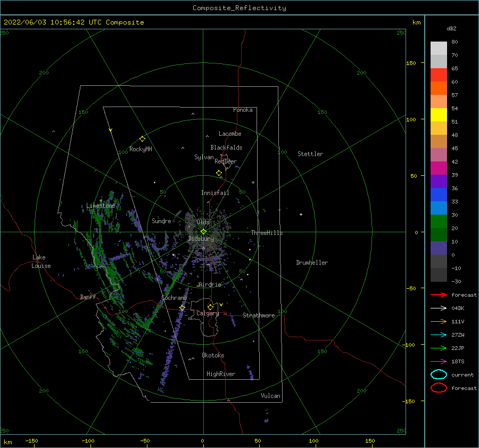Select the ThreeHills label
This screenshot has width=479, height=448.
(x=267, y=233)
